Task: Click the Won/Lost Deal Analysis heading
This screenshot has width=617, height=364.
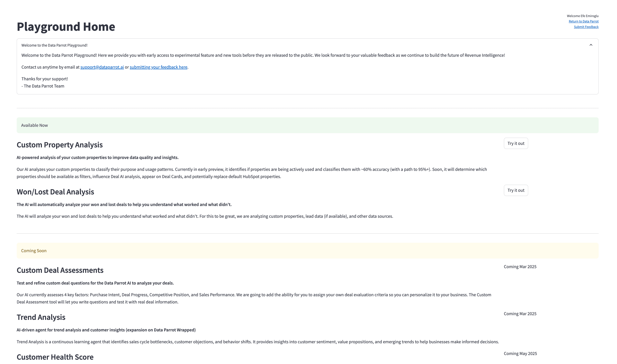Action: click(55, 192)
